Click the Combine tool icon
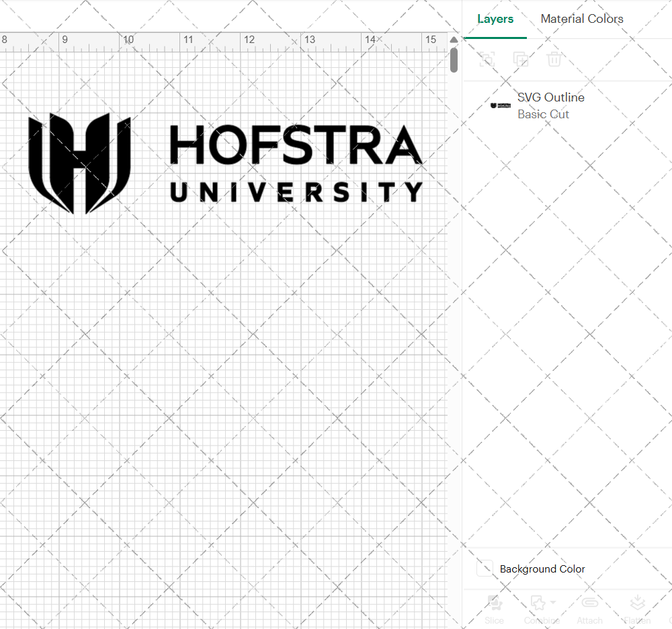 point(538,603)
